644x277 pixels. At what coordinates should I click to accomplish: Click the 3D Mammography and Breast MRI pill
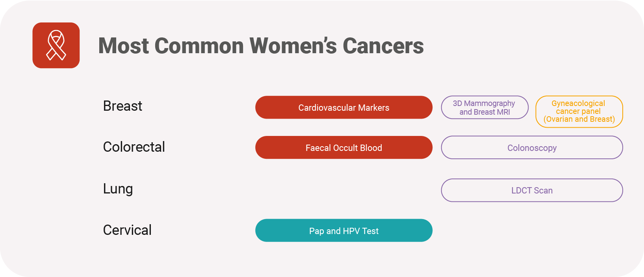[484, 107]
